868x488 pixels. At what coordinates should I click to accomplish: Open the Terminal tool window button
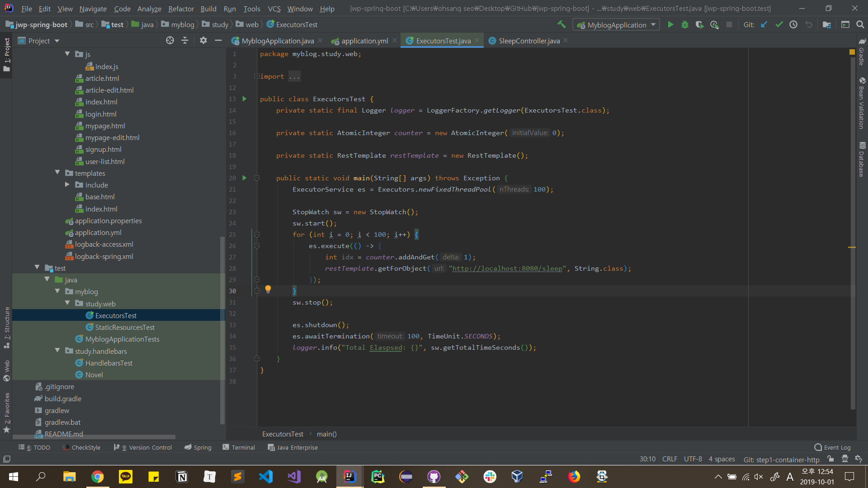click(x=239, y=447)
